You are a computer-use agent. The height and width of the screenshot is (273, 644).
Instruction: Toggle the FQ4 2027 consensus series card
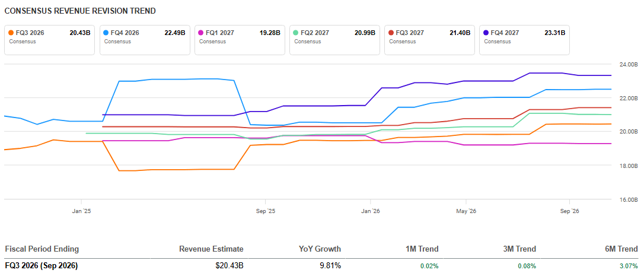pyautogui.click(x=524, y=40)
